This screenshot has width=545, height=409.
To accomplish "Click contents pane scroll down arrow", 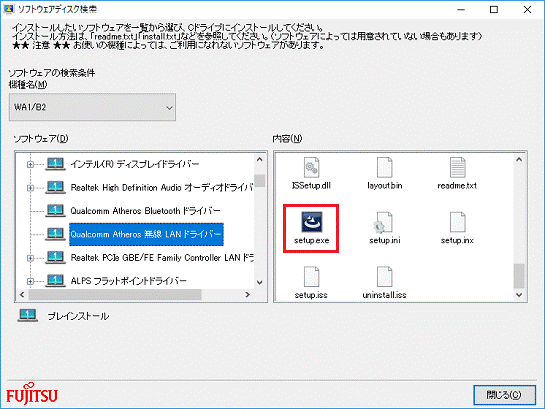I will tap(519, 295).
